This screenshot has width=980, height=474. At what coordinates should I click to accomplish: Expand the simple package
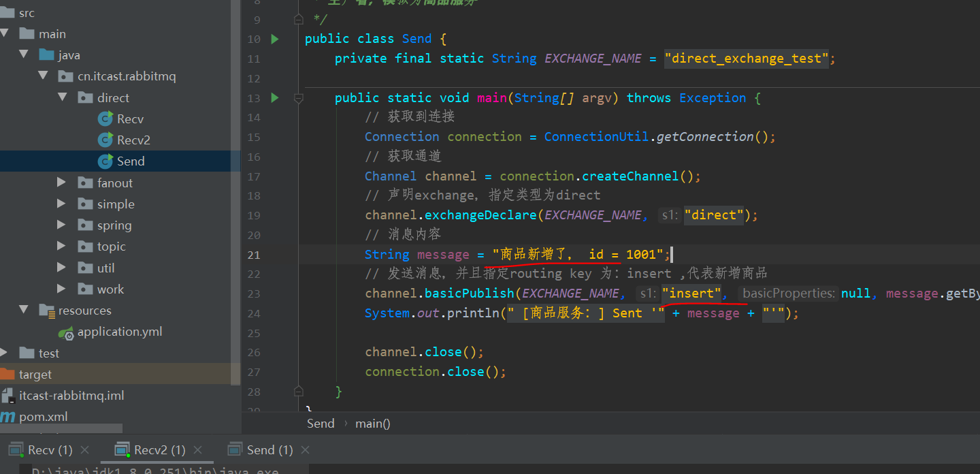click(x=62, y=204)
